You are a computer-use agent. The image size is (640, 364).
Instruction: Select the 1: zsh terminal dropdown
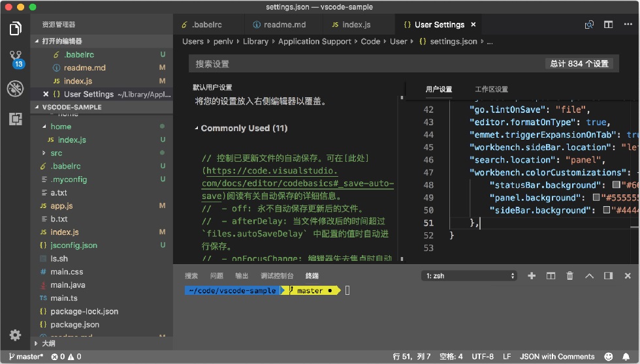469,276
